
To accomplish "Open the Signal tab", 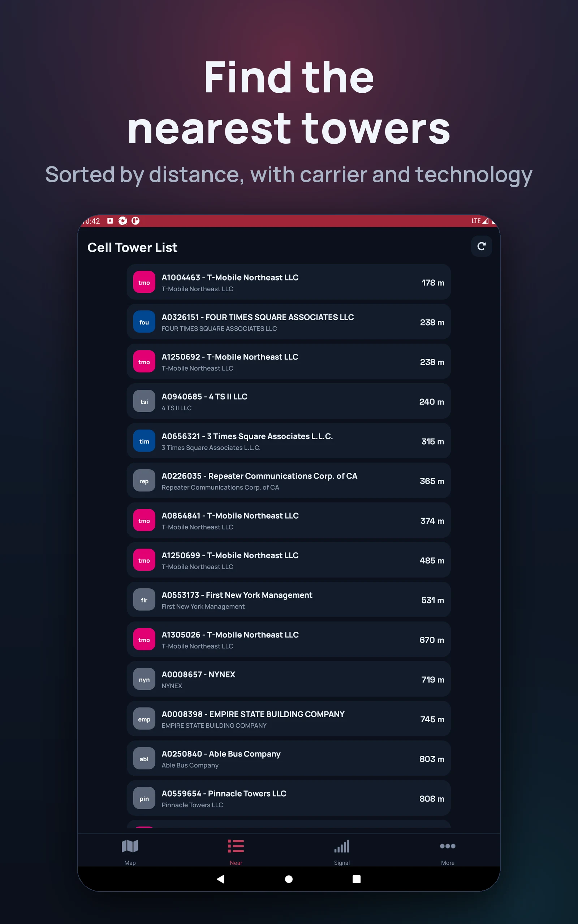I will tap(342, 852).
